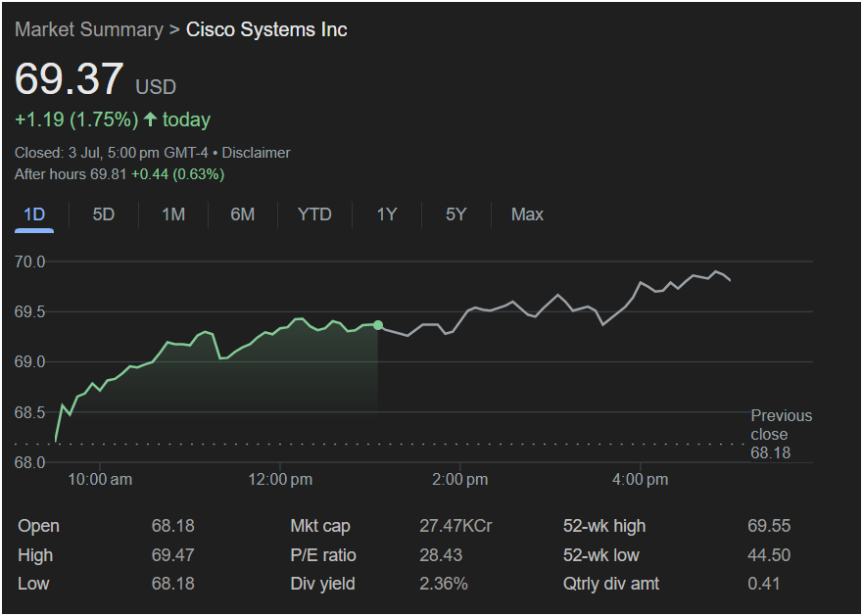Switch to the YTD range tab
The width and height of the screenshot is (863, 616).
pyautogui.click(x=314, y=214)
